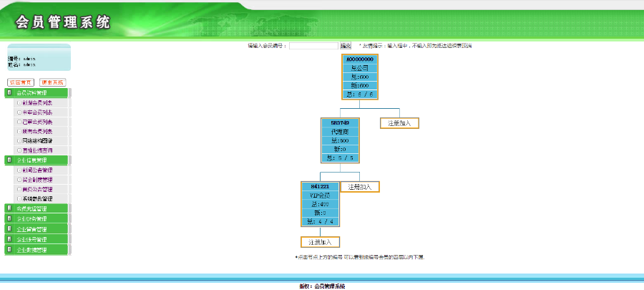Image resolution: width=644 pixels, height=290 pixels.
Task: Click the 会员管理系统 header title
Action: pos(63,22)
